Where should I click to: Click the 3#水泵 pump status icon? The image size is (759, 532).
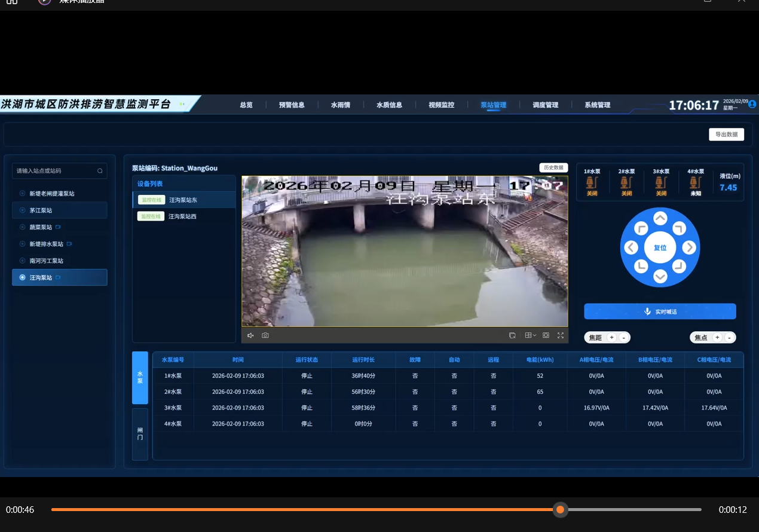coord(660,183)
